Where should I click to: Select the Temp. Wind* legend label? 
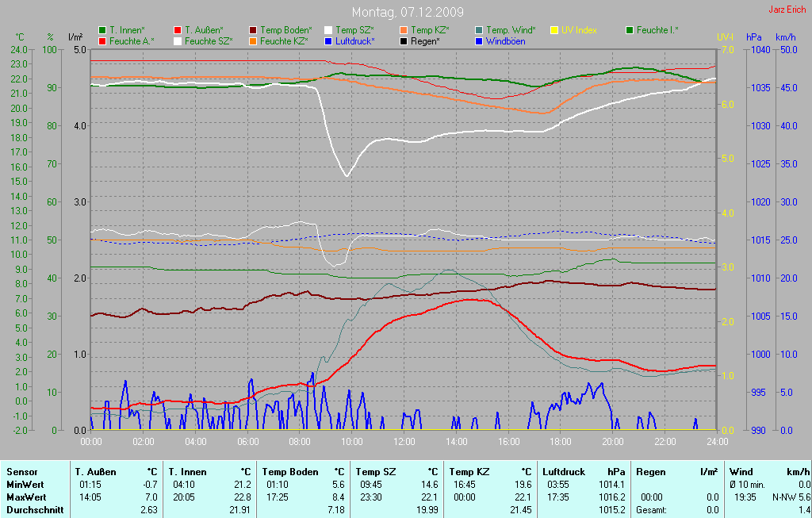tap(511, 31)
